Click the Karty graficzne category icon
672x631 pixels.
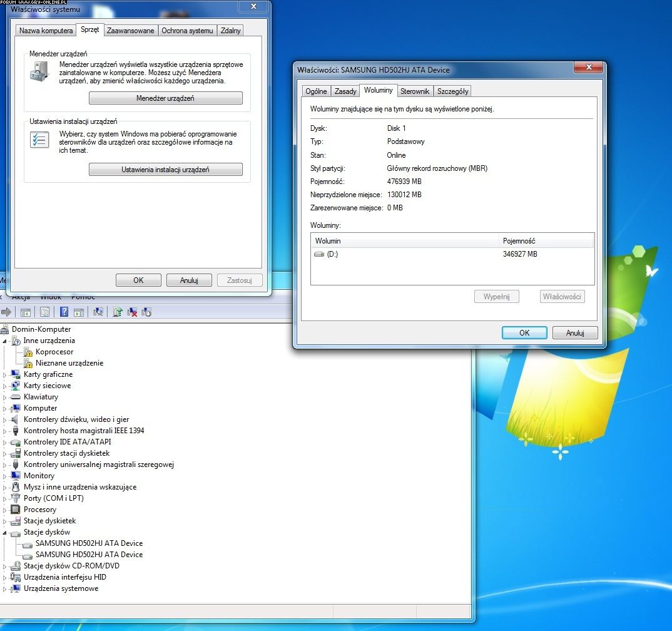tap(16, 374)
